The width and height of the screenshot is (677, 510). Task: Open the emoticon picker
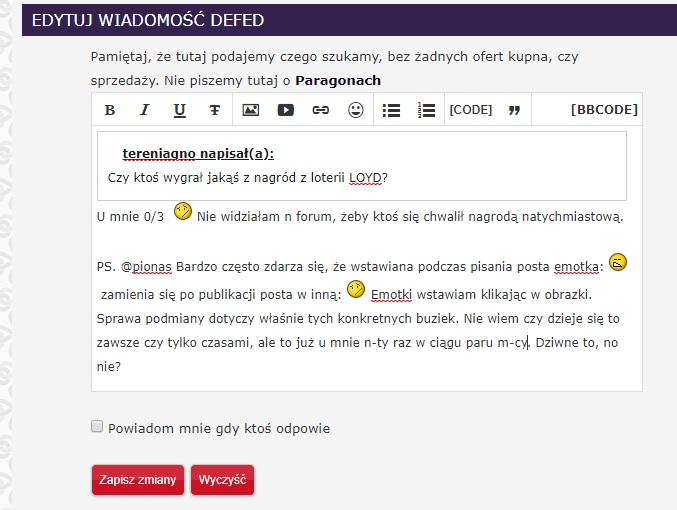(355, 110)
